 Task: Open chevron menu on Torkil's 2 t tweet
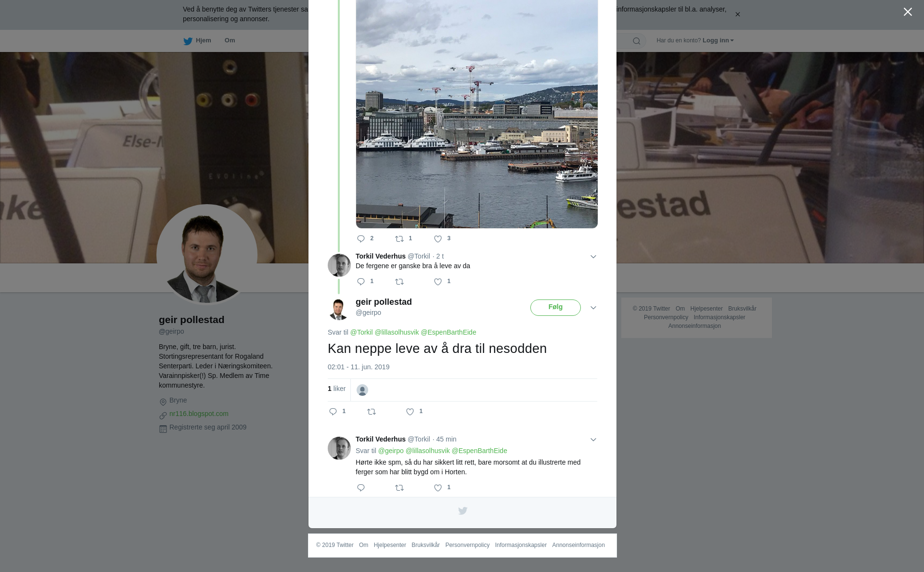(593, 257)
